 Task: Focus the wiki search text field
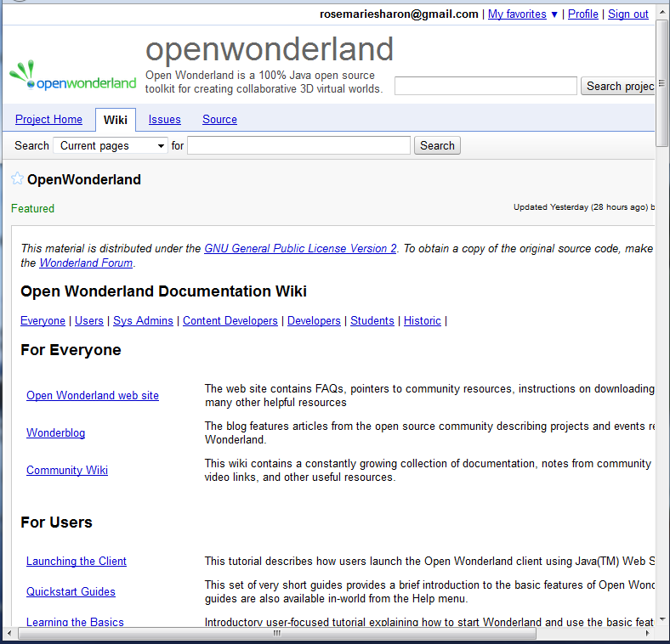point(298,145)
